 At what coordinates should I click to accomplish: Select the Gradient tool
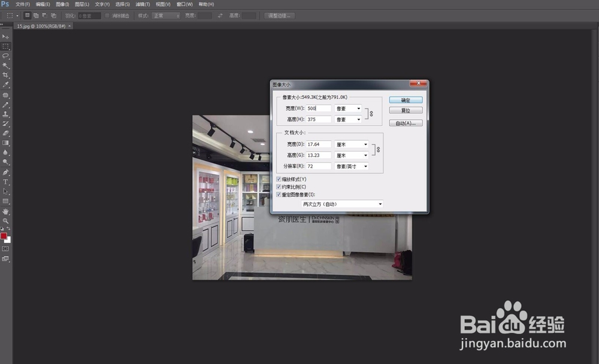pos(5,143)
